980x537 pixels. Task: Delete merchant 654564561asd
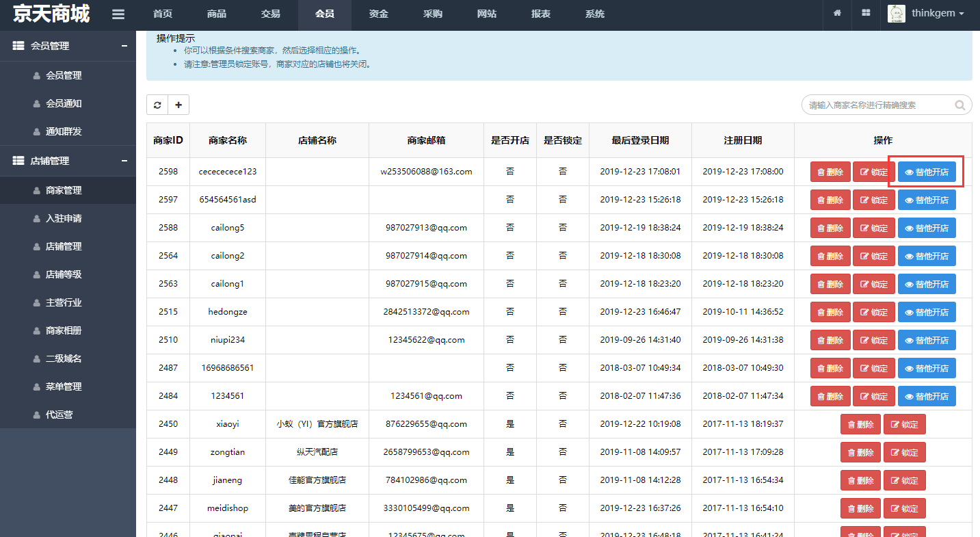830,200
